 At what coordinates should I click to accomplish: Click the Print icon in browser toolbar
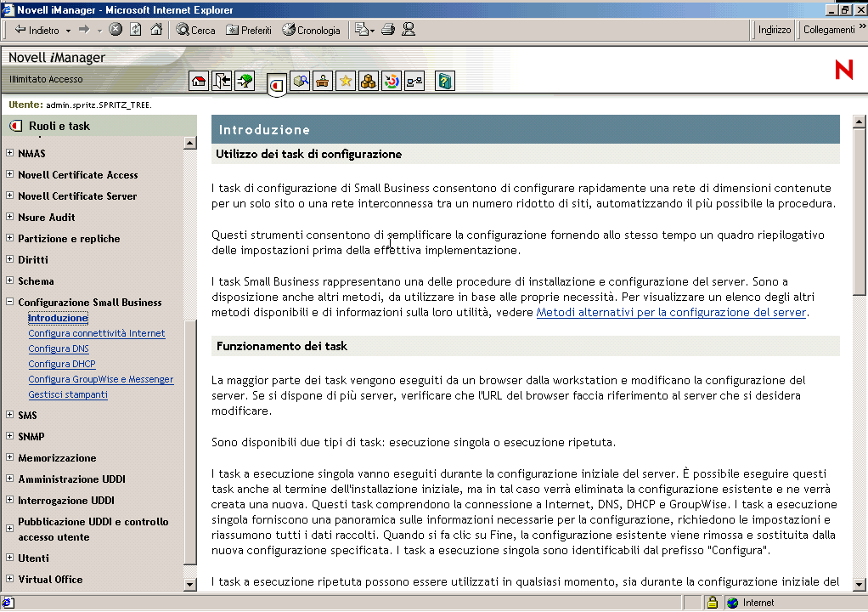(388, 30)
